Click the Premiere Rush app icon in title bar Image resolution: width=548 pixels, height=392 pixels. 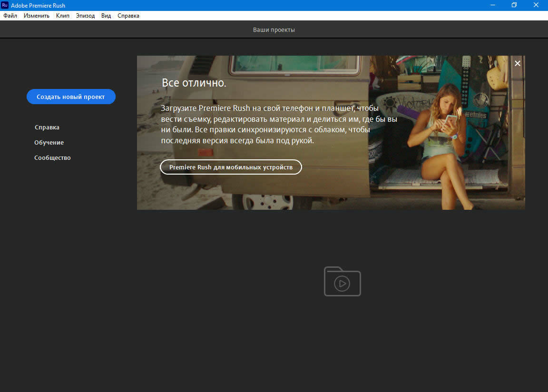click(x=5, y=5)
